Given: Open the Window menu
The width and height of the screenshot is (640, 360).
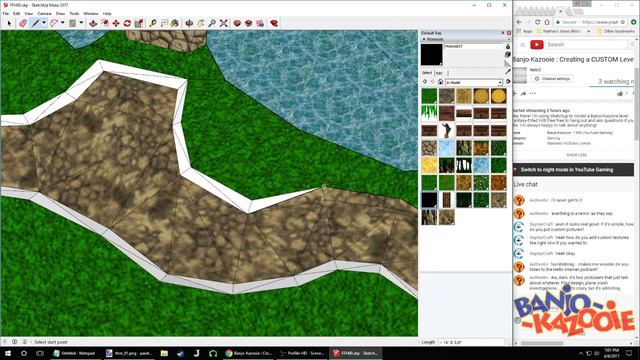Looking at the screenshot, I should pos(91,13).
